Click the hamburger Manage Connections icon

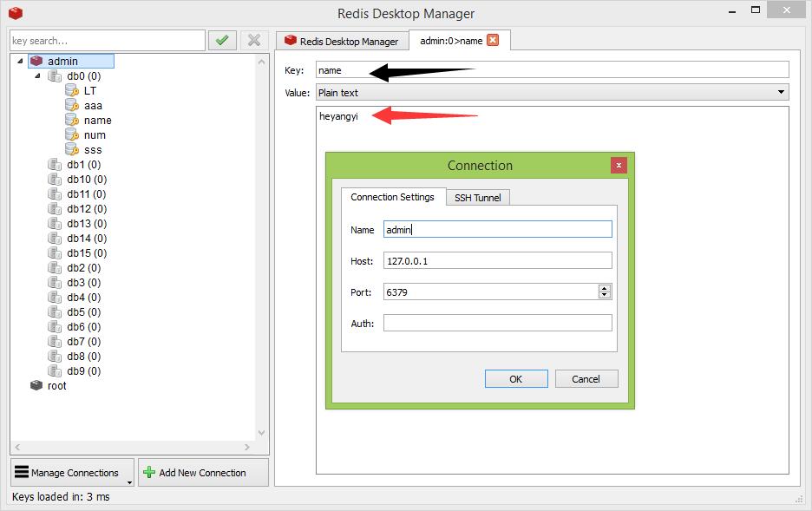click(x=21, y=472)
